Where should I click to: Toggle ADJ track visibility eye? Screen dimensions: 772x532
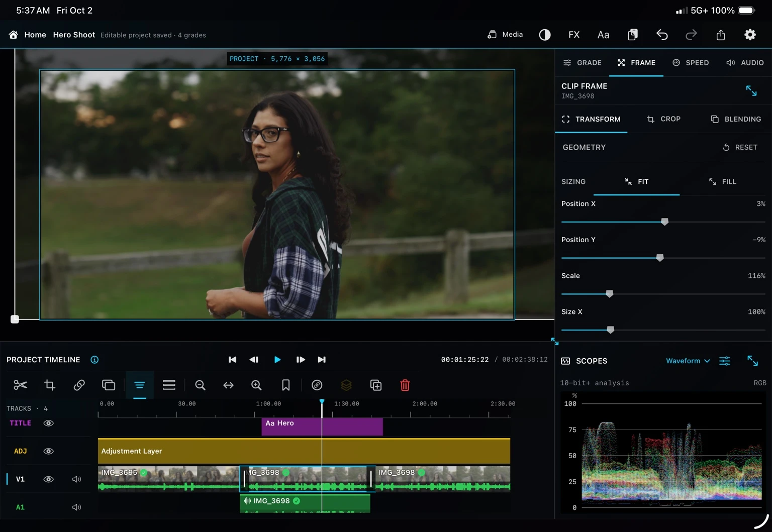pyautogui.click(x=49, y=451)
